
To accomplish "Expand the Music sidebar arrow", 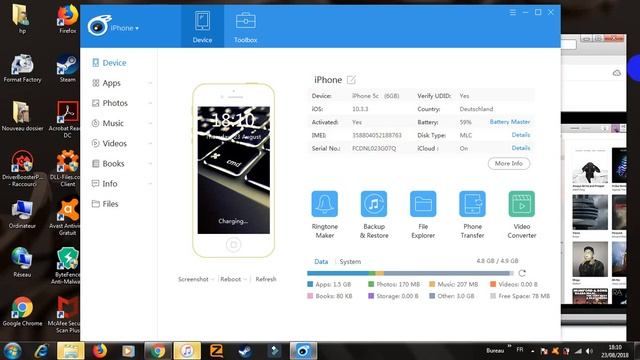I will click(150, 123).
